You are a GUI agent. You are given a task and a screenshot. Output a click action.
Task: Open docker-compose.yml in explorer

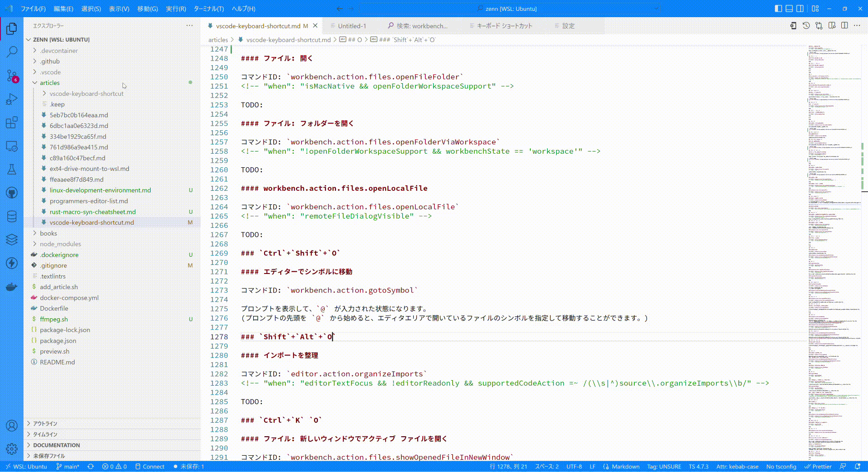click(69, 298)
